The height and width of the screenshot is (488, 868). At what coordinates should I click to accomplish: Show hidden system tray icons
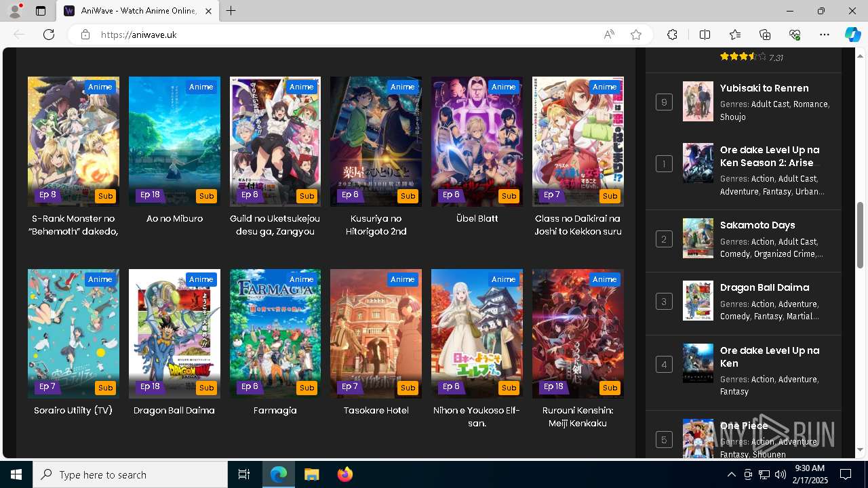[x=731, y=474]
